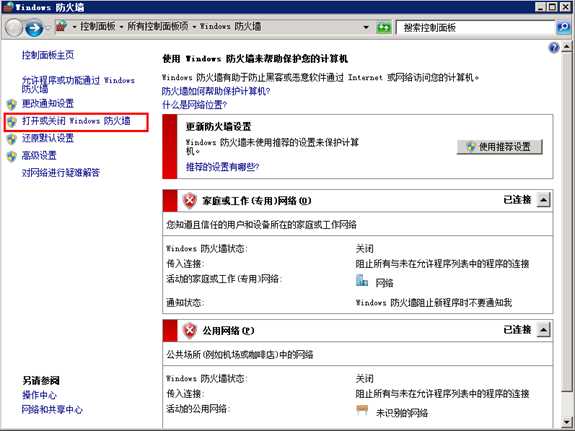Click Windows 防火墙阻止新程序时不要通知我 text

tap(434, 303)
